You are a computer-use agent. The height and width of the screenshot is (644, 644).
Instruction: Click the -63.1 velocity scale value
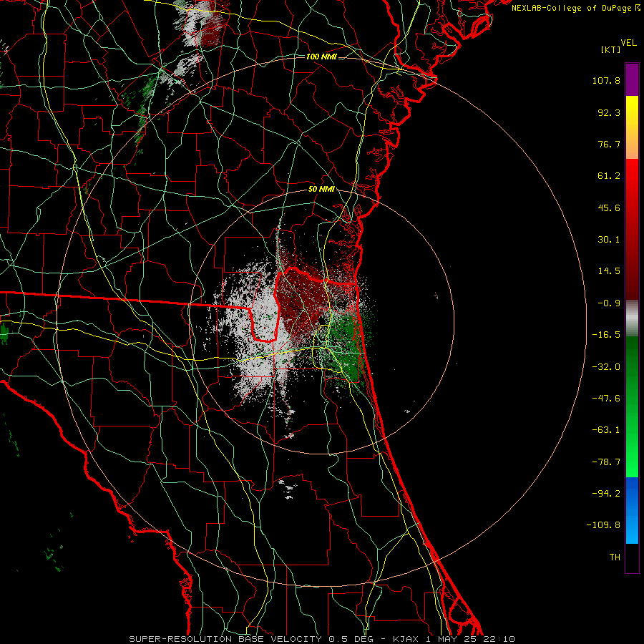pyautogui.click(x=606, y=430)
